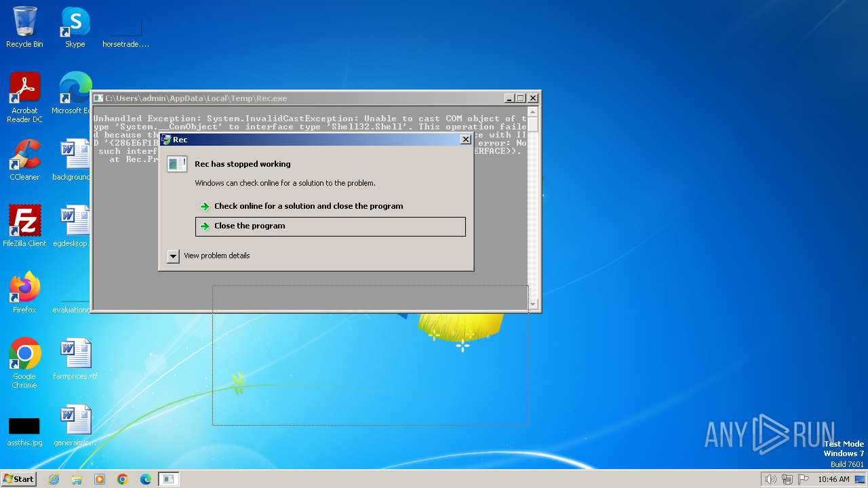The image size is (868, 488).
Task: Select generalmic document on desktop
Action: click(x=75, y=426)
